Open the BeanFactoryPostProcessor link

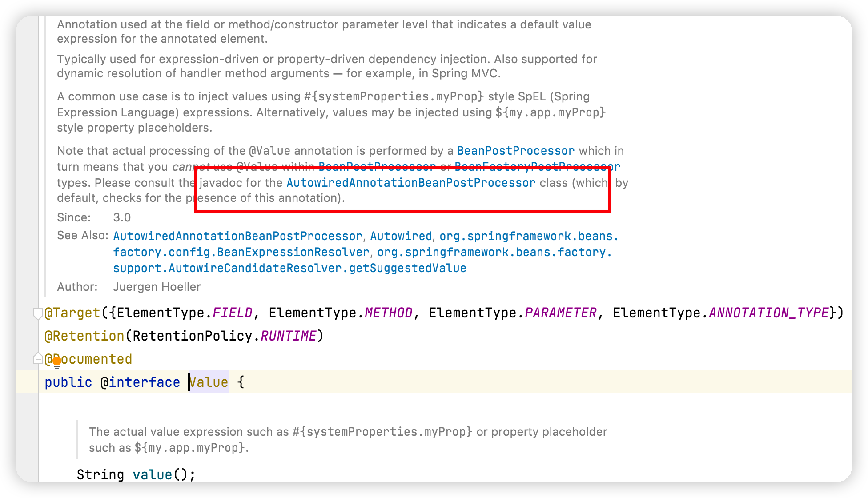coord(537,167)
